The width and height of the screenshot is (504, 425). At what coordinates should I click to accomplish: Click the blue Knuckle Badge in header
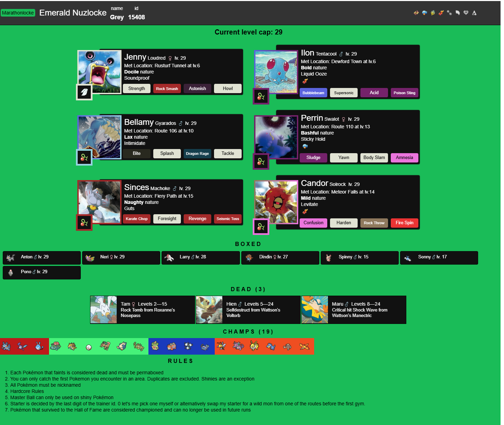424,13
